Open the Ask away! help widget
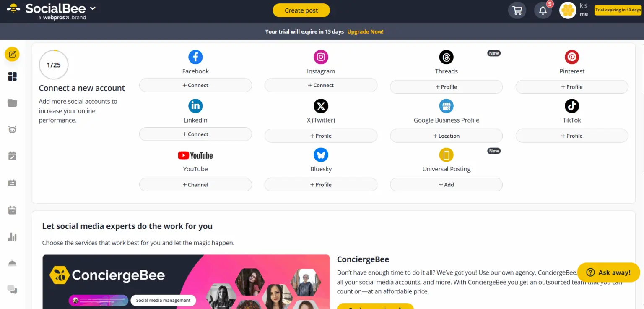The image size is (644, 309). (x=608, y=272)
